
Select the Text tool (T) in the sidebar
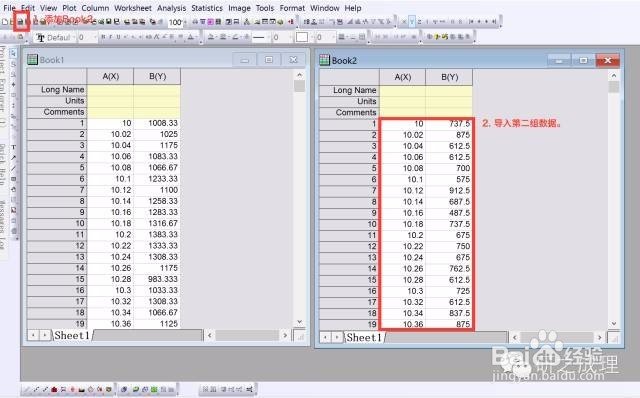tap(13, 147)
